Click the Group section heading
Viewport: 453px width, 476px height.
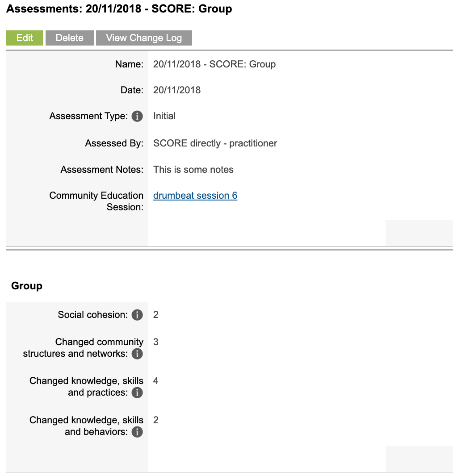tap(26, 286)
